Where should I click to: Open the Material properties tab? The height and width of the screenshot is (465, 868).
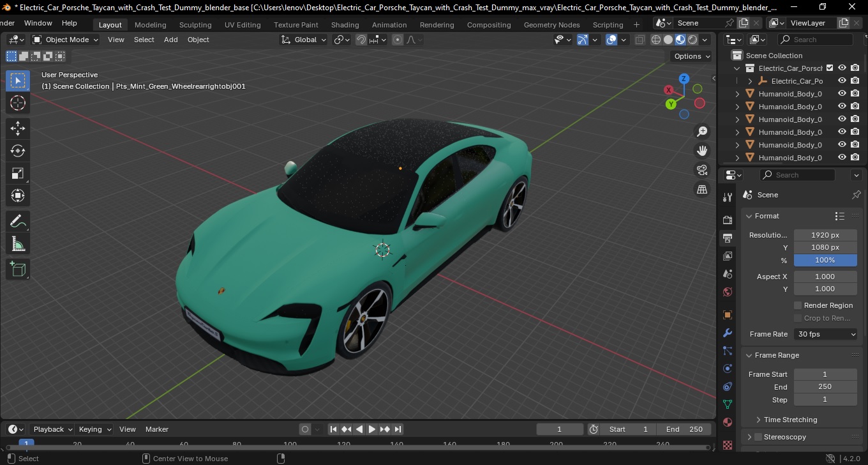[728, 422]
